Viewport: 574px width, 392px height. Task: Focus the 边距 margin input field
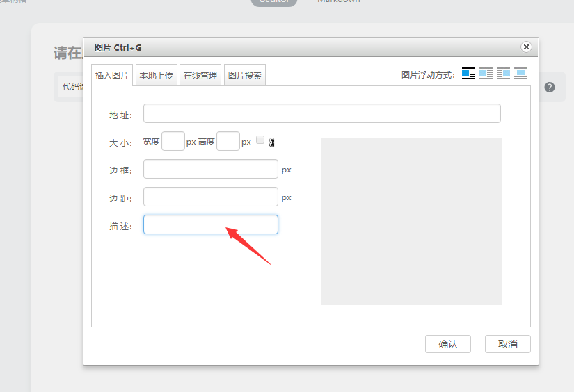(210, 197)
